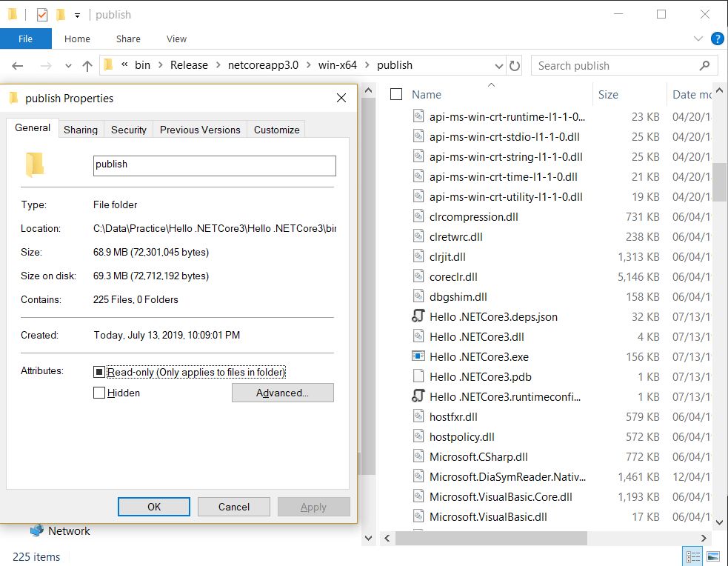The image size is (728, 566).
Task: Switch to the Security tab
Action: [x=129, y=130]
